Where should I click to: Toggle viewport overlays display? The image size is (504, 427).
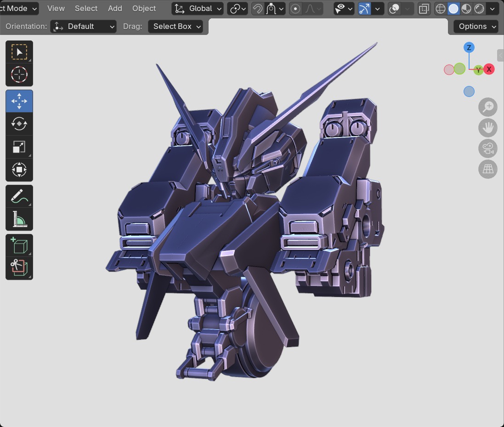(x=394, y=9)
